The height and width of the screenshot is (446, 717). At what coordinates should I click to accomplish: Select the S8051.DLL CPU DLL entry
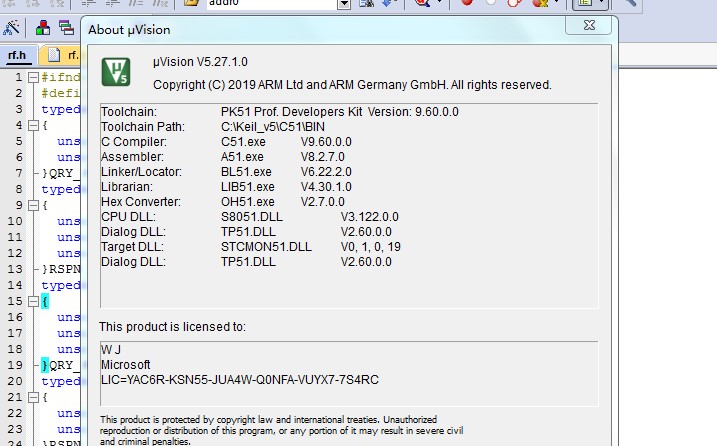[x=251, y=217]
